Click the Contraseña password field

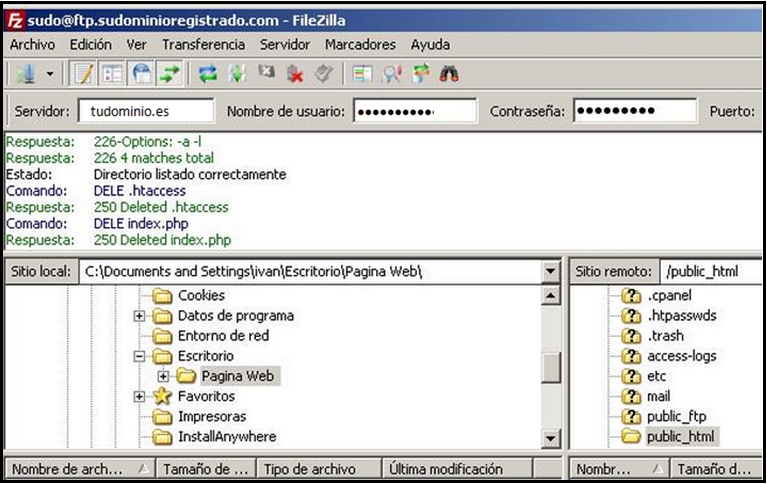(635, 111)
